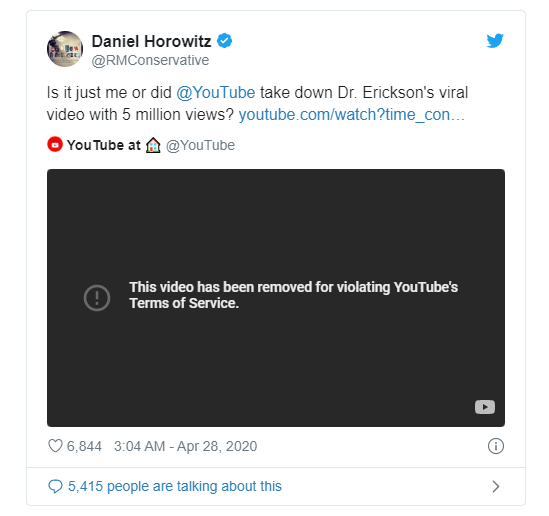The image size is (549, 516).
Task: Click the red YouTube avatar icon
Action: pos(55,145)
